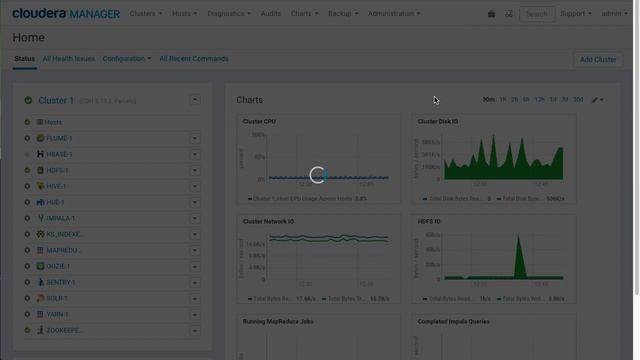Open the SOLR-1 actions dropdown arrow
640x360 pixels.
pos(195,298)
